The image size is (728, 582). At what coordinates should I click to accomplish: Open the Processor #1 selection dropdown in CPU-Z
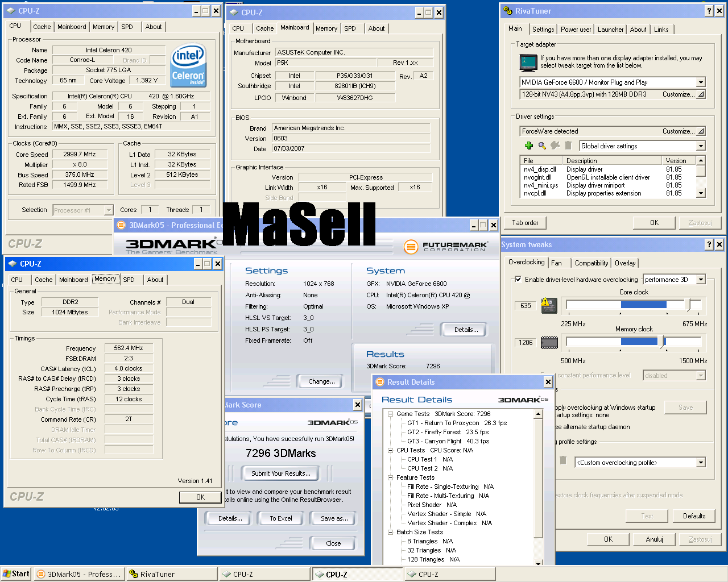[108, 210]
